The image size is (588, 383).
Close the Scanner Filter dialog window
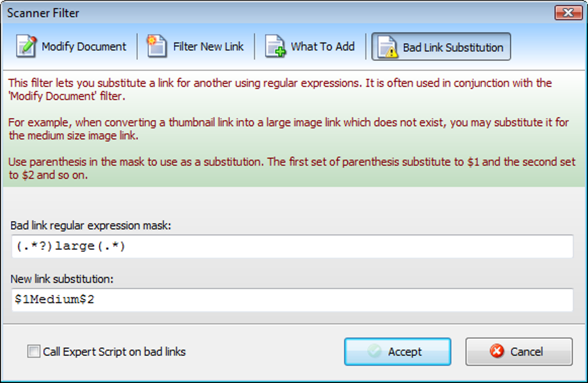tap(567, 13)
